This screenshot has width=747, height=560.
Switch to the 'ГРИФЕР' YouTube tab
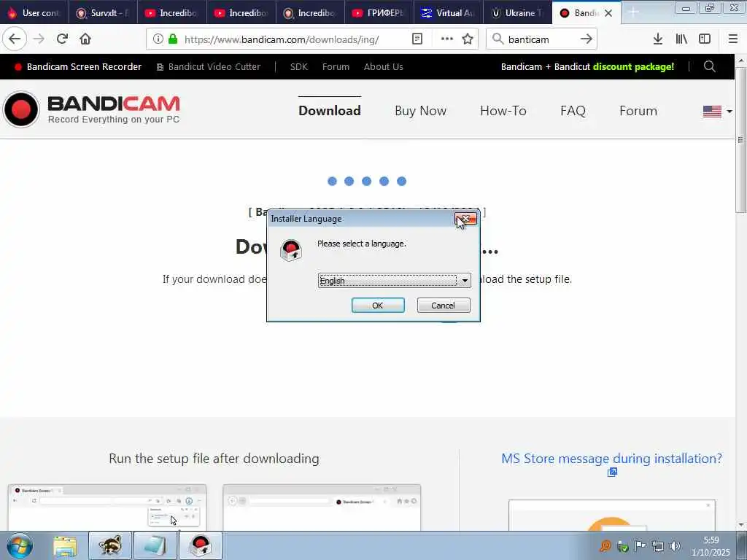click(x=379, y=13)
